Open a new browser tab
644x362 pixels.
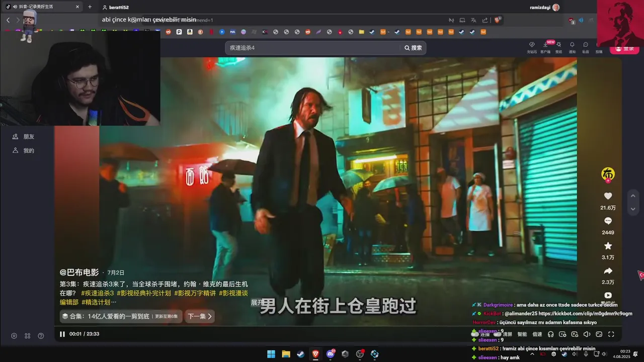pos(90,7)
